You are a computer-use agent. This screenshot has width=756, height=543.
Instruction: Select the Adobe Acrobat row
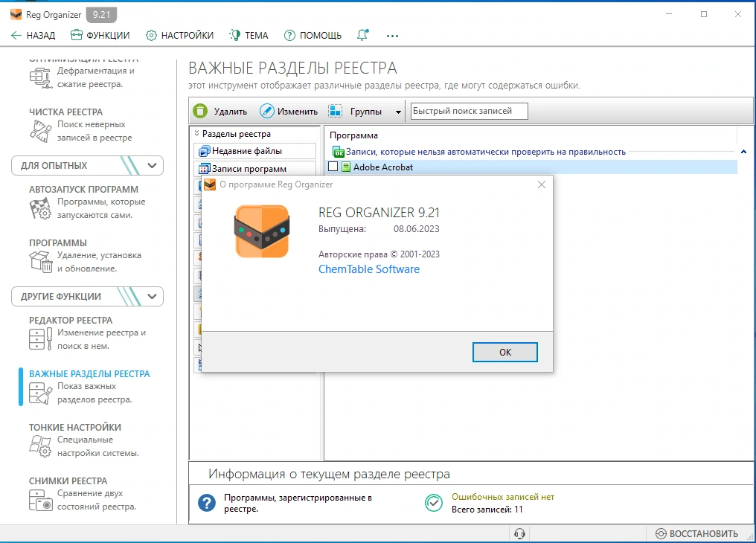coord(532,167)
